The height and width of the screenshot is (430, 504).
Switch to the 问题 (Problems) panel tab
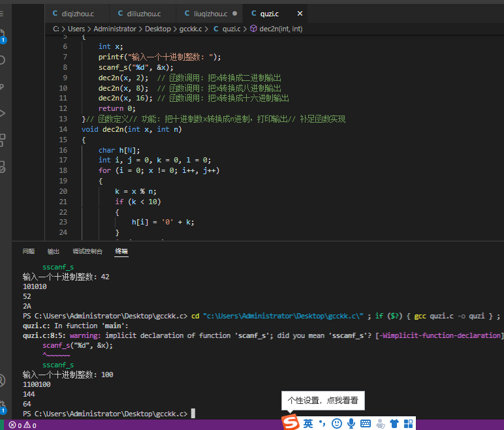tap(29, 251)
